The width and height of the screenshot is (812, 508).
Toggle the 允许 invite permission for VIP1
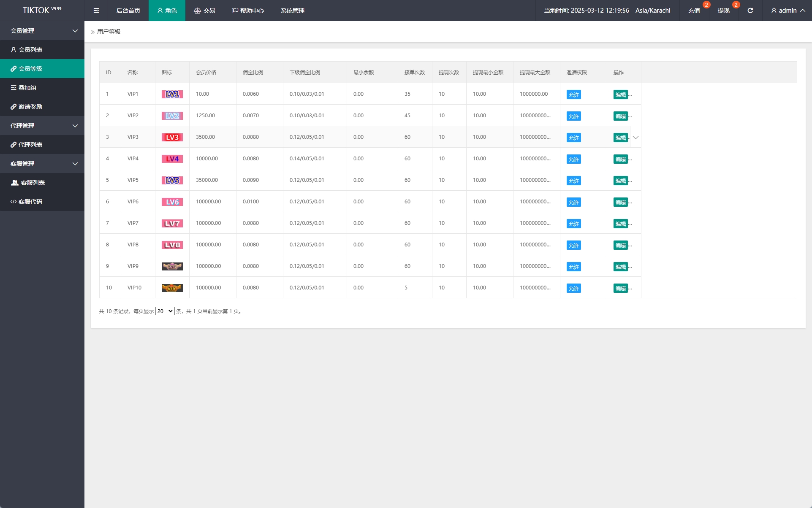pos(573,95)
